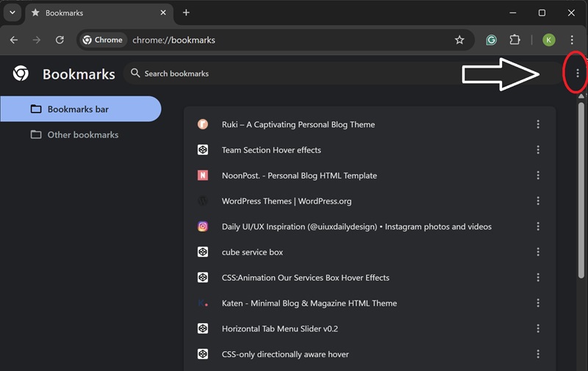Open the NoonPost Personal Blog HTML Template bookmark
Image resolution: width=588 pixels, height=371 pixels.
[370, 176]
